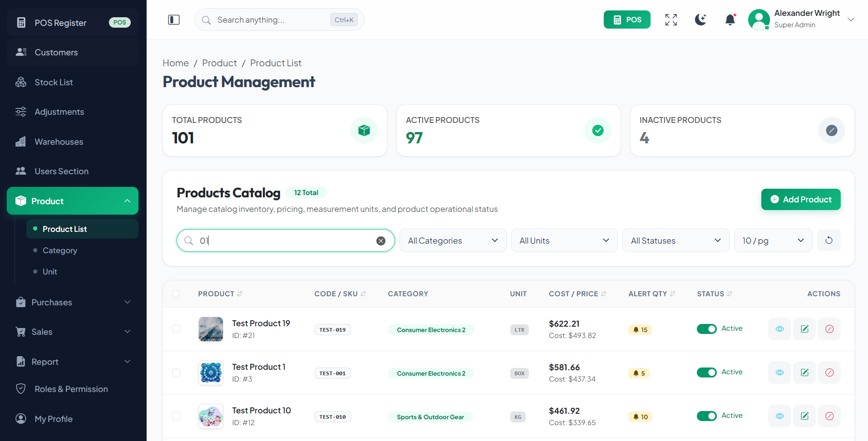Click the Add Product button

click(801, 199)
